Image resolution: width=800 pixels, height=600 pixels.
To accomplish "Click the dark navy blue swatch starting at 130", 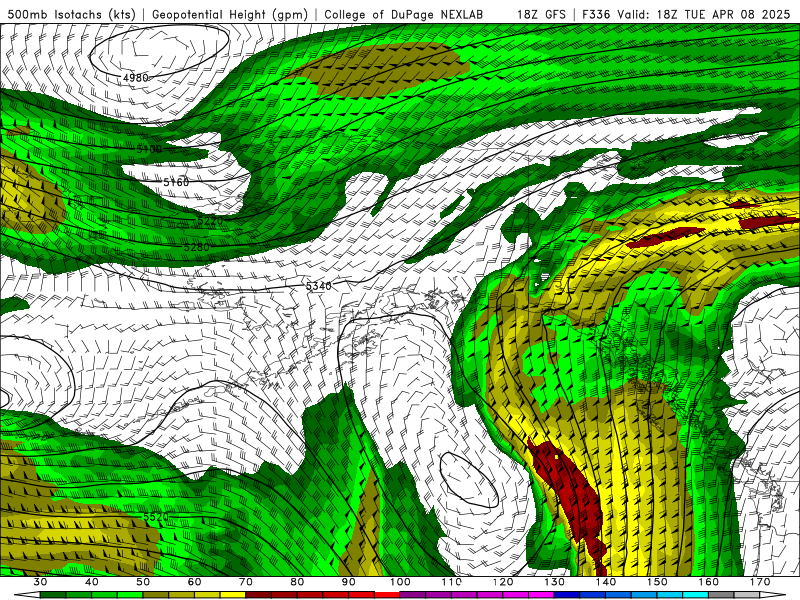I will [567, 595].
